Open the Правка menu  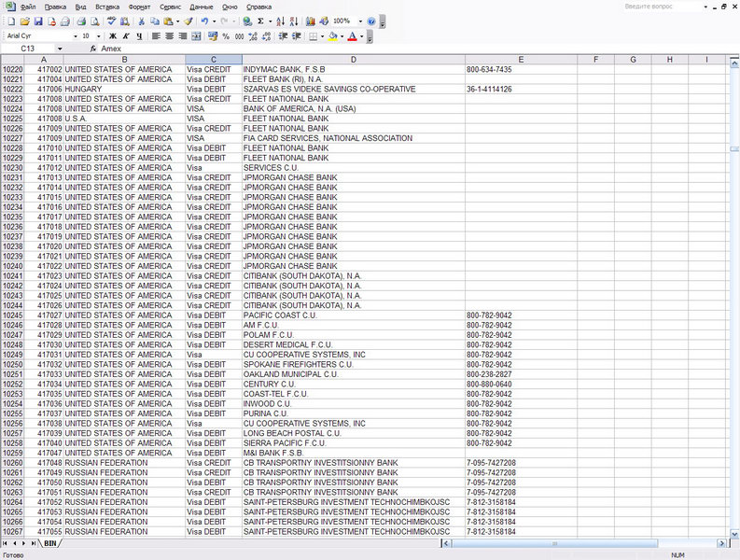tap(55, 7)
